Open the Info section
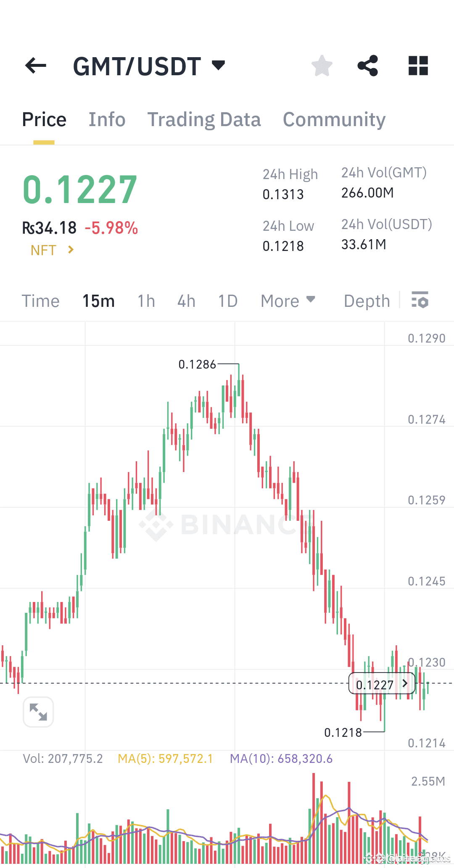This screenshot has width=454, height=868. pyautogui.click(x=107, y=119)
